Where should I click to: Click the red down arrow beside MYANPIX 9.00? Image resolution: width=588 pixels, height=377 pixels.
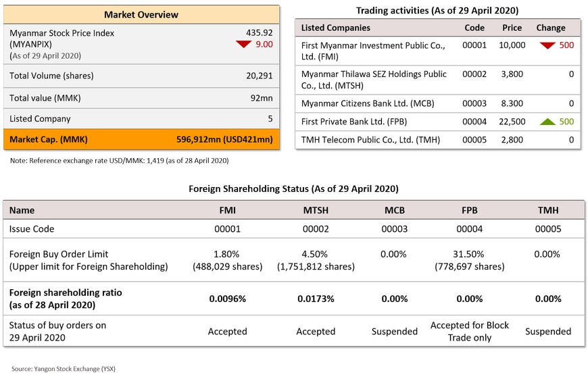pyautogui.click(x=243, y=44)
